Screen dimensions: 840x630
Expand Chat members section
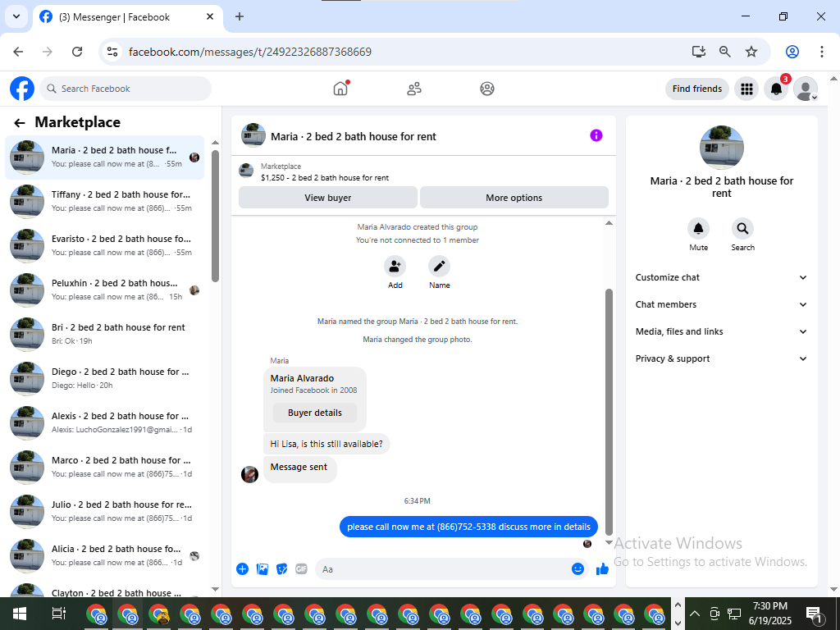tap(721, 304)
